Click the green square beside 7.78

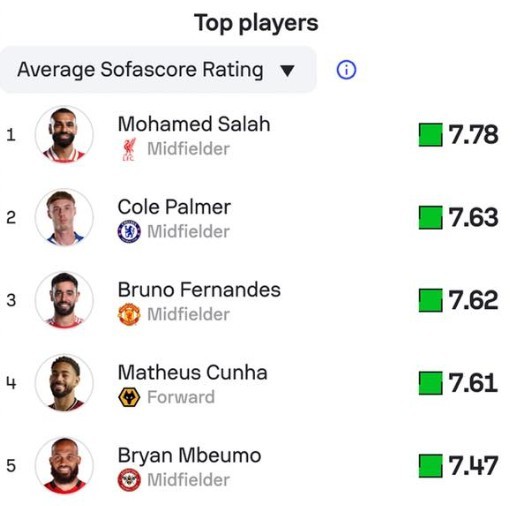point(431,135)
